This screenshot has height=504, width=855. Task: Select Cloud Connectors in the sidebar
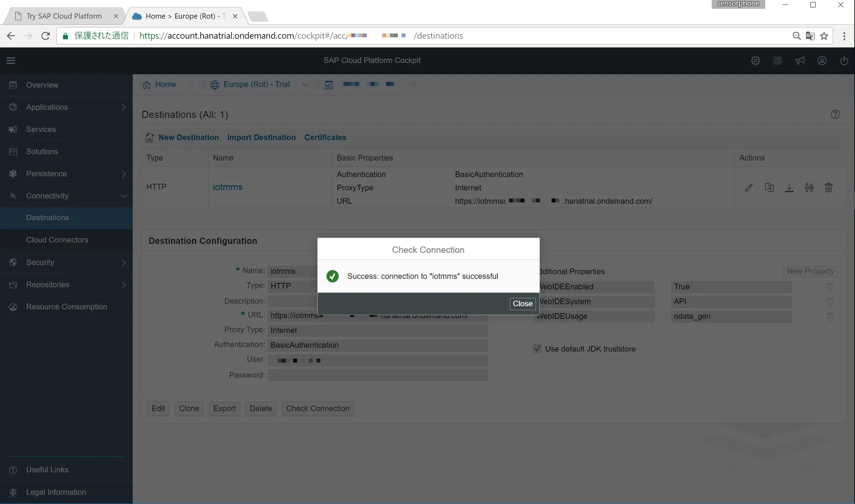(66, 240)
